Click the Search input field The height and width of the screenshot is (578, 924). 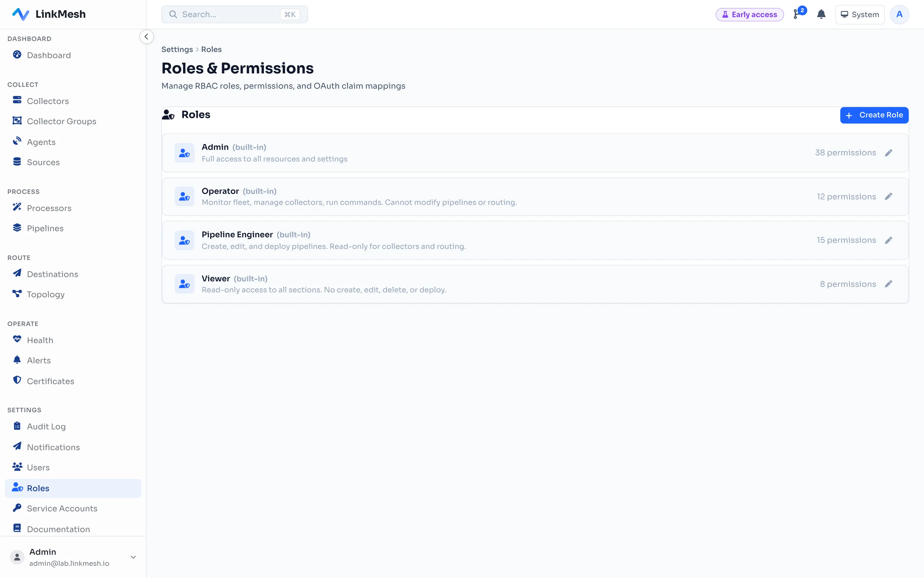[234, 15]
